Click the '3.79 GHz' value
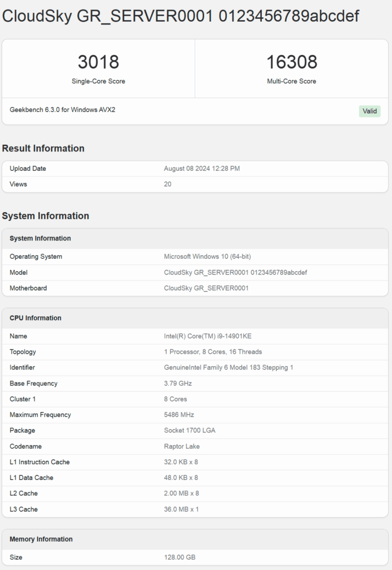Screen dimensions: 392x570 [x=178, y=384]
